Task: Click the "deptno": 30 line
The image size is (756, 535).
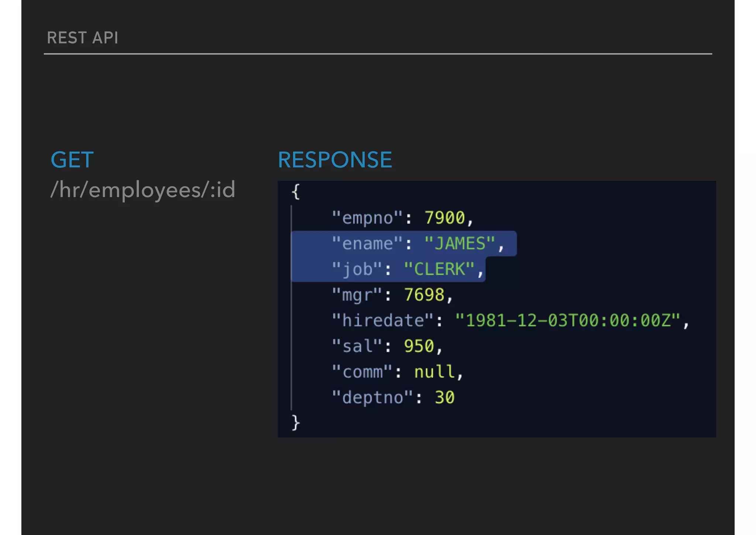Action: [393, 398]
